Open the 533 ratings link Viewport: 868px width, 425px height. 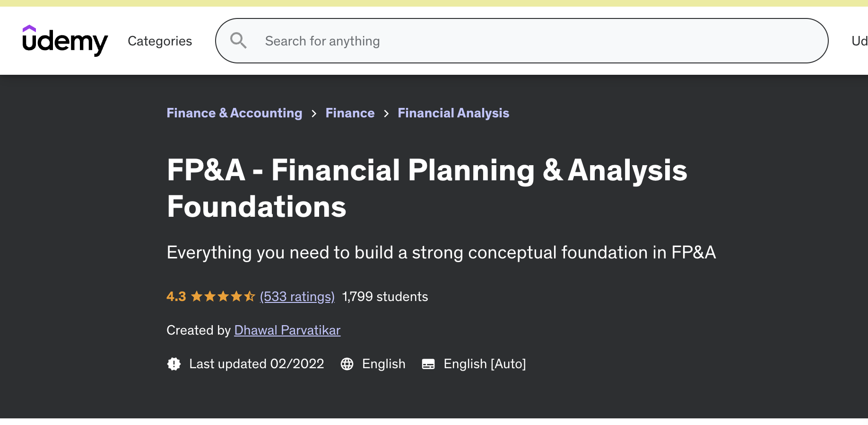coord(297,296)
